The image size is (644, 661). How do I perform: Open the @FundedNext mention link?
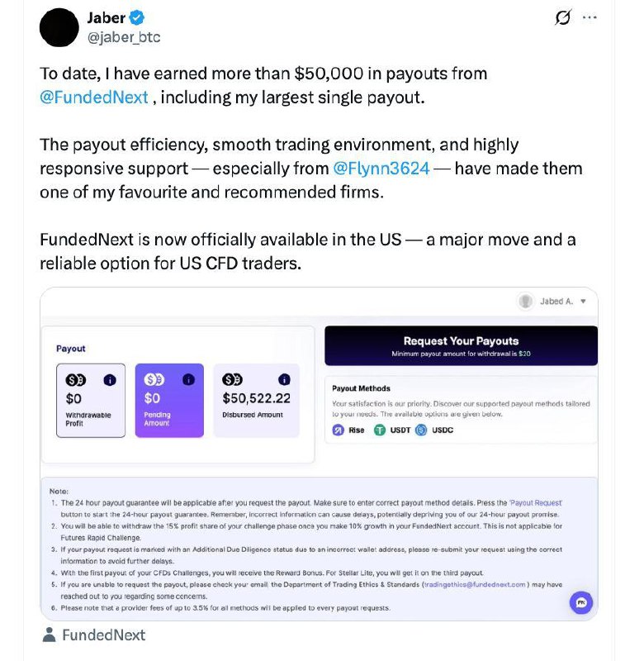coord(94,97)
